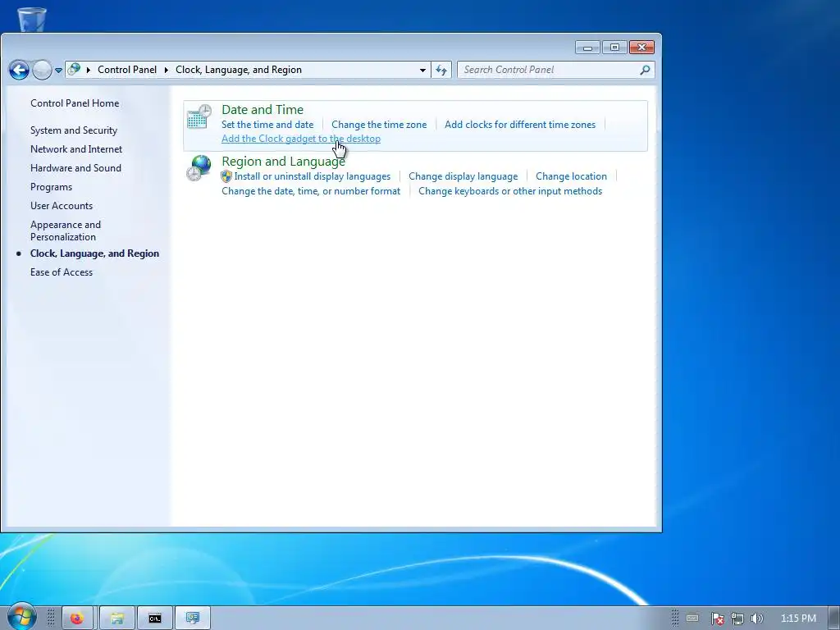The width and height of the screenshot is (840, 630).
Task: Click the search magnifier icon
Action: coord(645,70)
